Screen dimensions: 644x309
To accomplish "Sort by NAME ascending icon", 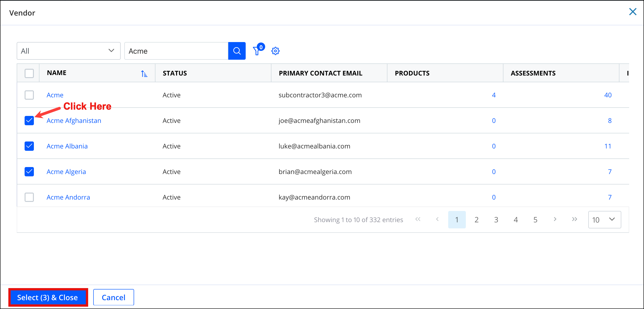I will [x=144, y=73].
